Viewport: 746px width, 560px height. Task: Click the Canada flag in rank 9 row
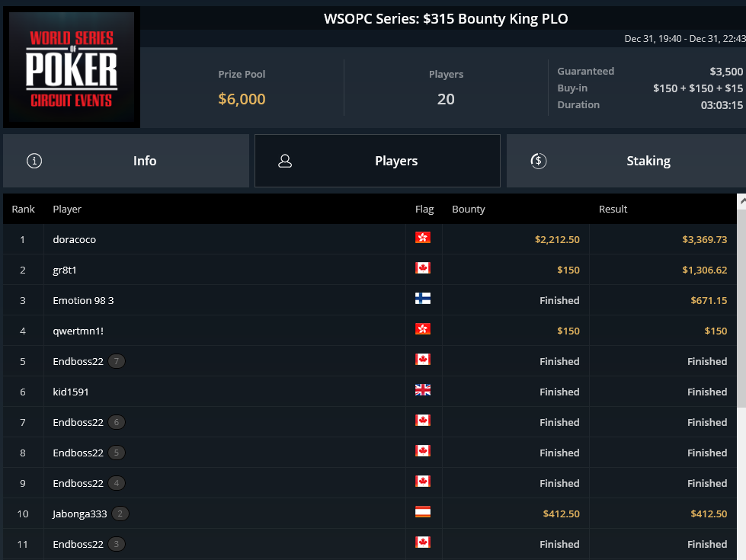click(422, 481)
